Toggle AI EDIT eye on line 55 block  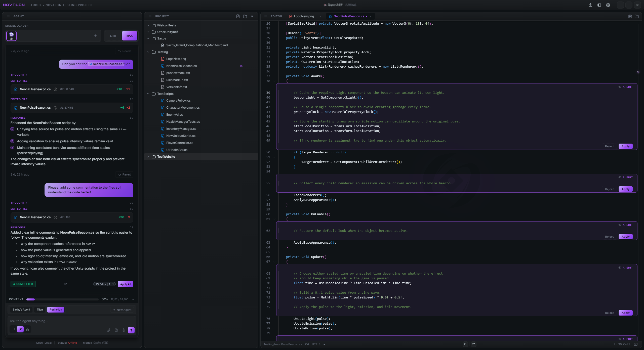(620, 177)
